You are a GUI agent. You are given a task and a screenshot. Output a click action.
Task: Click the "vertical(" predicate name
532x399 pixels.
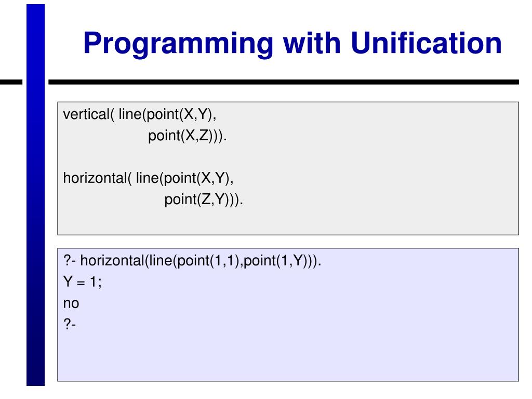88,114
